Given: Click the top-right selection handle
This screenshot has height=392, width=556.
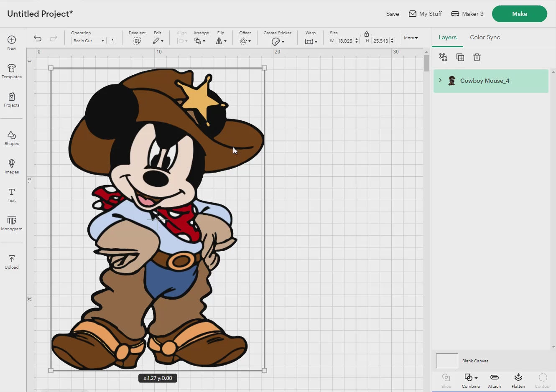Looking at the screenshot, I should [264, 68].
